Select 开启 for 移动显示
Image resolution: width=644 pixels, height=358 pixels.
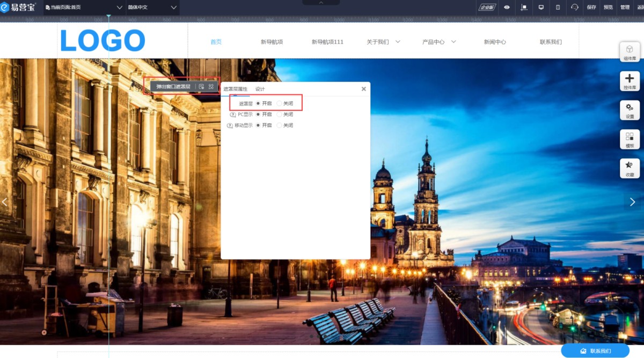coord(258,125)
